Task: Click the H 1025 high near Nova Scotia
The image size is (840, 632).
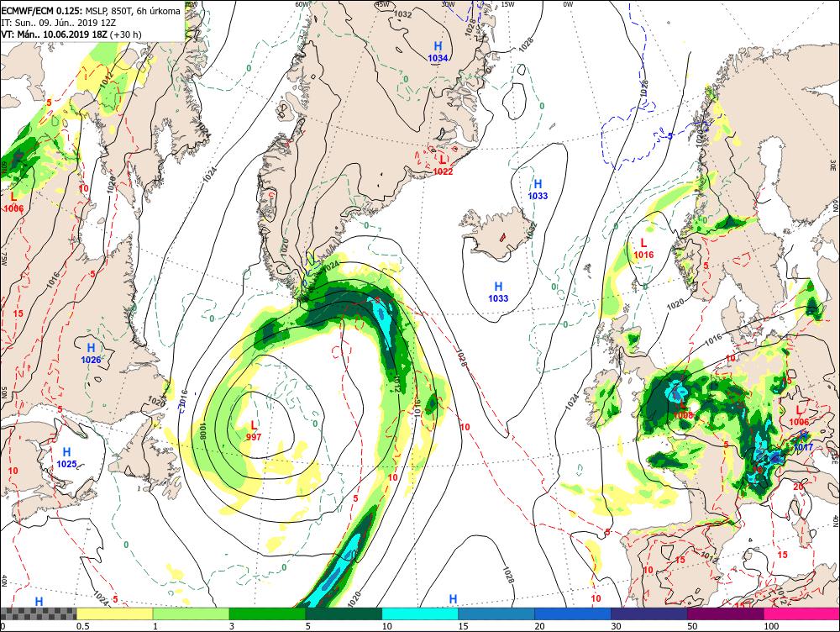Action: tap(67, 458)
